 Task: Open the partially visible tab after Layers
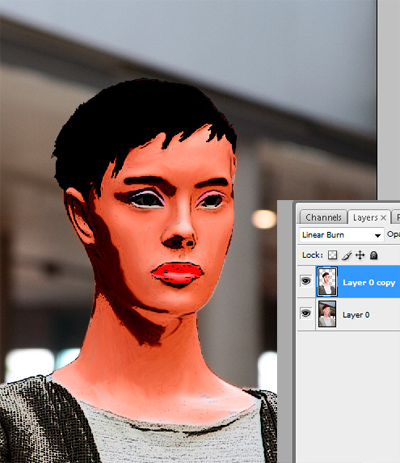(396, 217)
